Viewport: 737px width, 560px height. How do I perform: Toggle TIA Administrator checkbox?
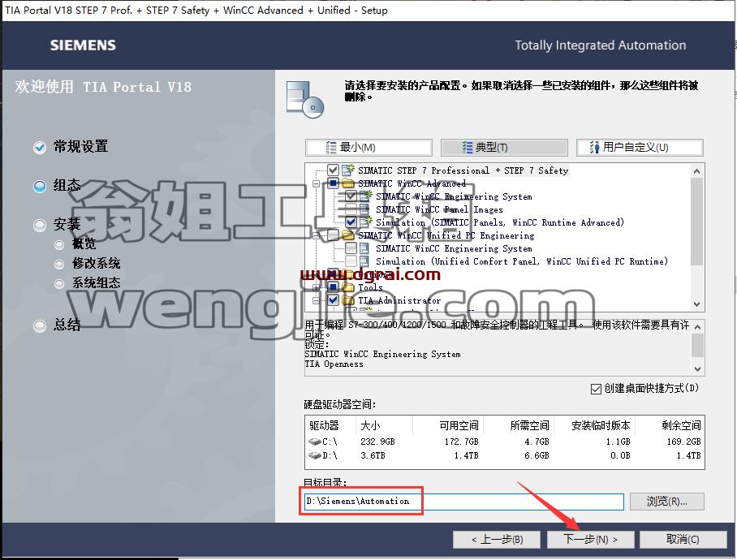pos(333,299)
